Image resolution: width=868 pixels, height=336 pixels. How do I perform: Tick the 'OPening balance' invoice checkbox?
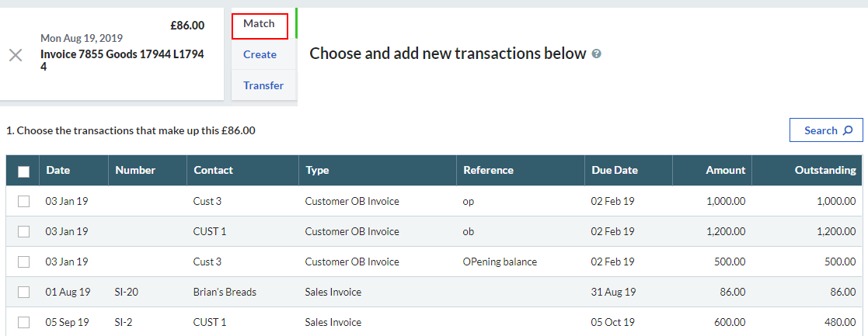(x=24, y=262)
